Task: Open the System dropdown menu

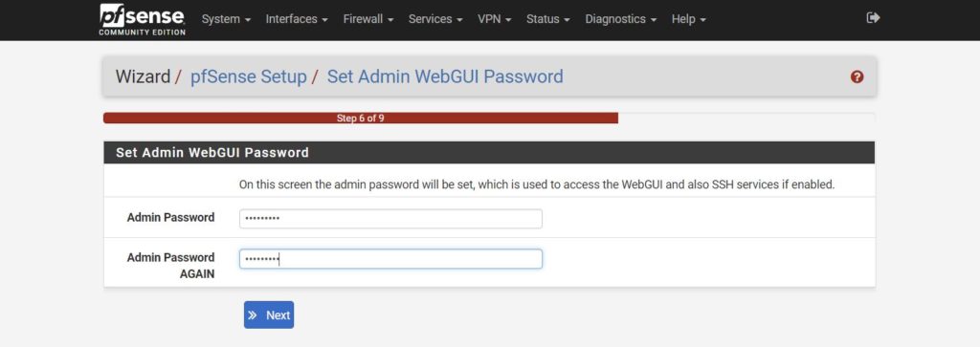Action: [x=226, y=19]
